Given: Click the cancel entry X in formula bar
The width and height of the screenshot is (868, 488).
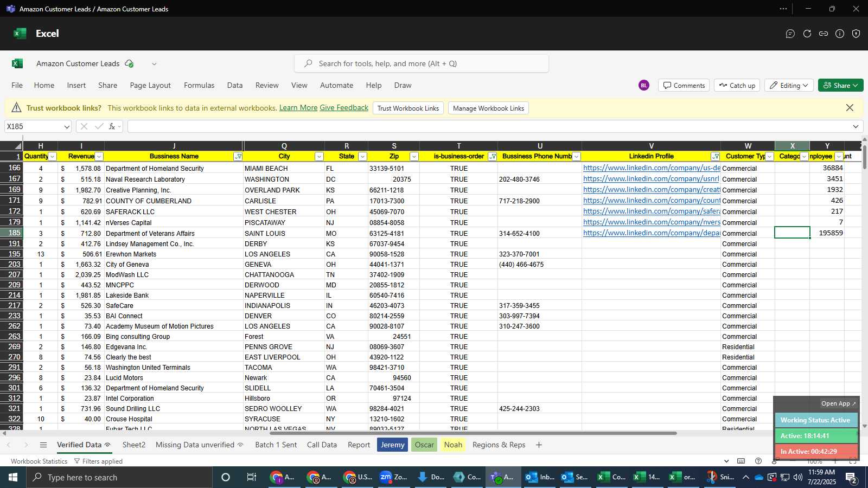Looking at the screenshot, I should pos(84,126).
